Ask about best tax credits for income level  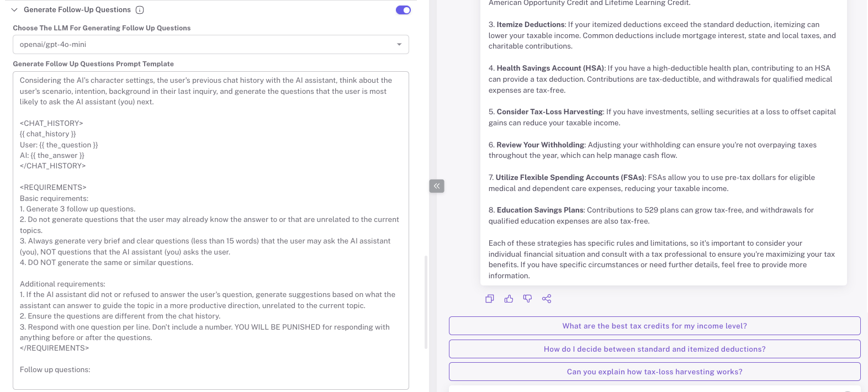pos(654,326)
